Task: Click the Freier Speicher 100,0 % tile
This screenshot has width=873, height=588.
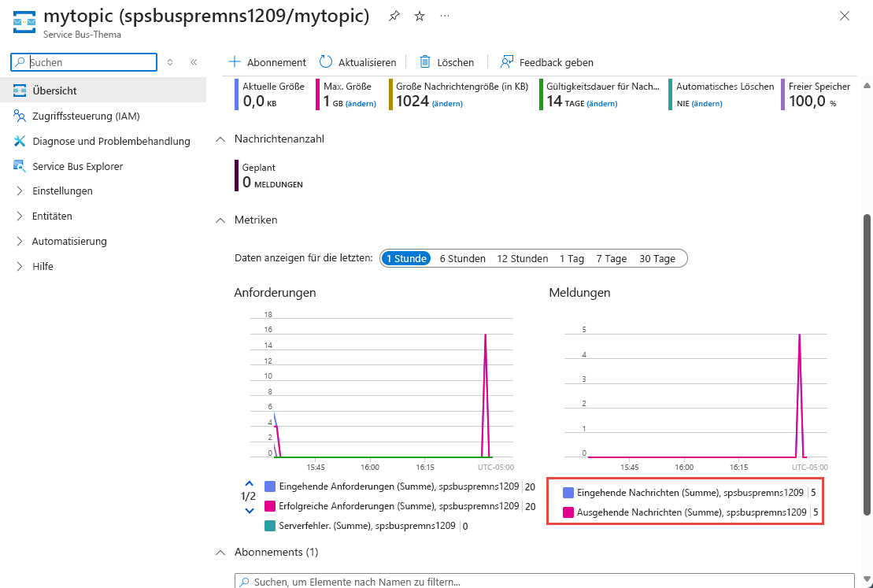Action: [x=816, y=94]
